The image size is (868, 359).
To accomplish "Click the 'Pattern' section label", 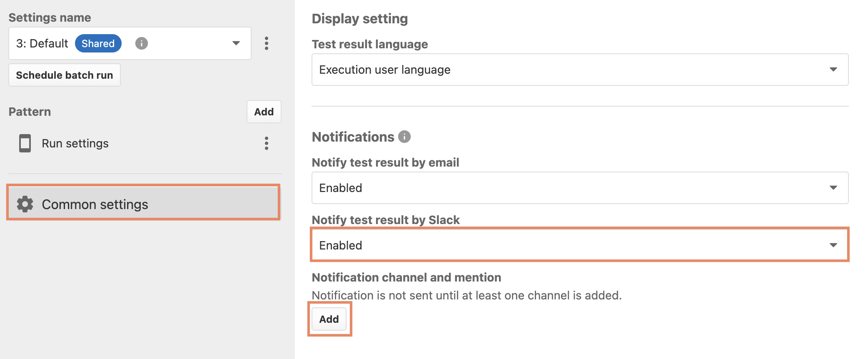I will click(30, 112).
